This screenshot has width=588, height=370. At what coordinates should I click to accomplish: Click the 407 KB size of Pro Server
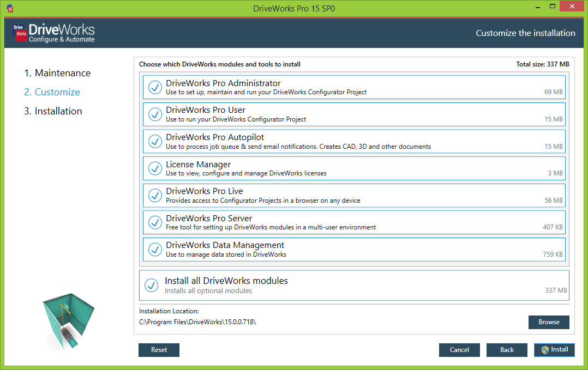point(553,227)
